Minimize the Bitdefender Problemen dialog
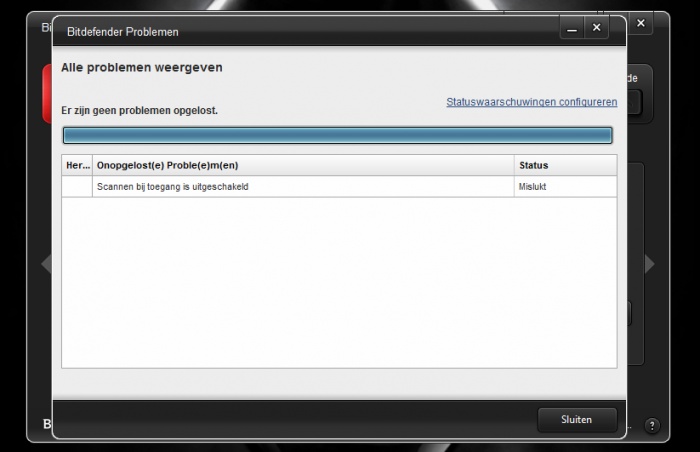The image size is (700, 452). point(572,28)
